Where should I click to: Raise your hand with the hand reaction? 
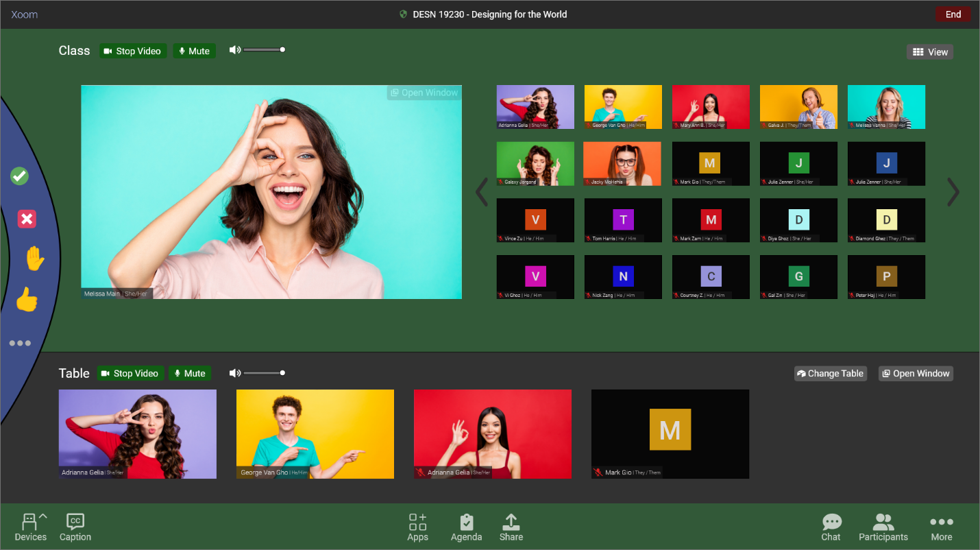[x=34, y=259]
